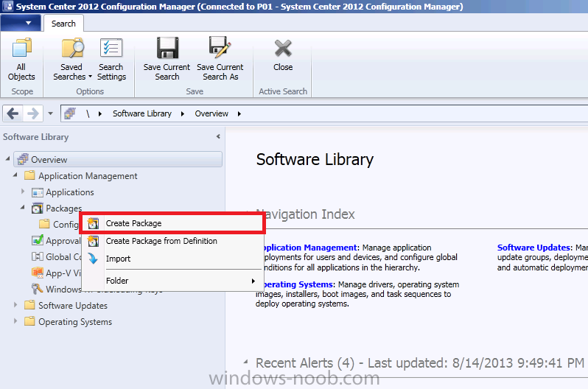Expand the Applications tree node
Screen dimensions: 588x389
point(24,192)
